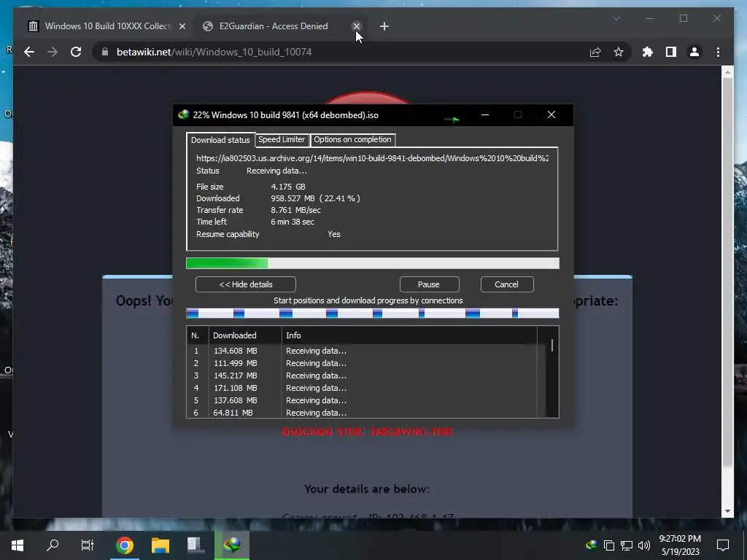
Task: Select connection row 1 with 134.608 MB
Action: (362, 351)
